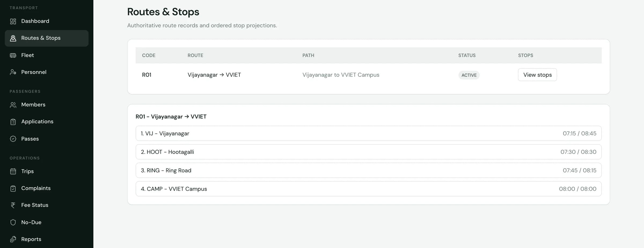The height and width of the screenshot is (248, 644).
Task: Go to the Passes page
Action: (47, 139)
